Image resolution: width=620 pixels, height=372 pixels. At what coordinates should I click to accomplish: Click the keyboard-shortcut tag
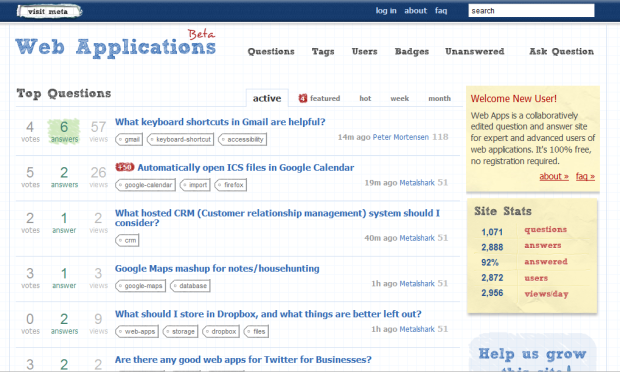180,139
